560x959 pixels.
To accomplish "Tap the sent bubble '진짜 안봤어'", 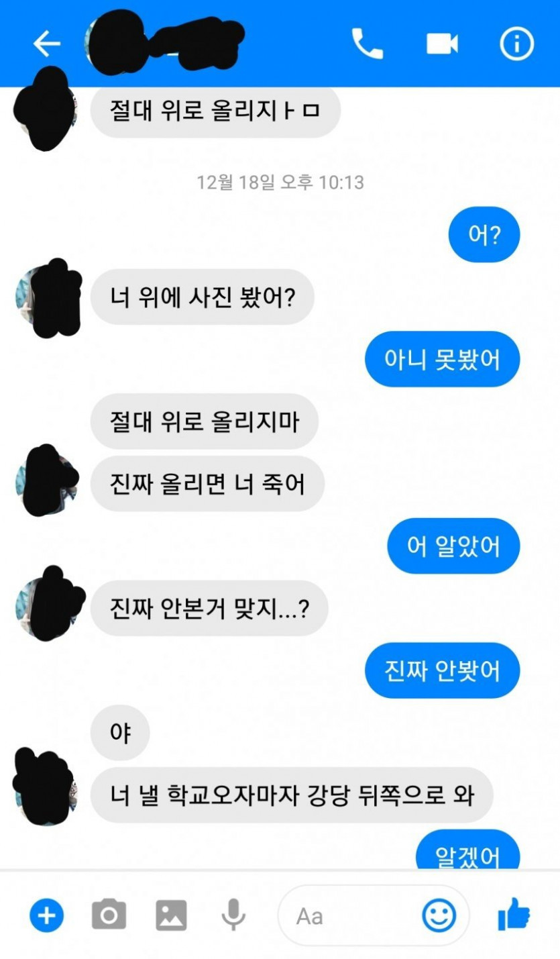I will [x=442, y=671].
